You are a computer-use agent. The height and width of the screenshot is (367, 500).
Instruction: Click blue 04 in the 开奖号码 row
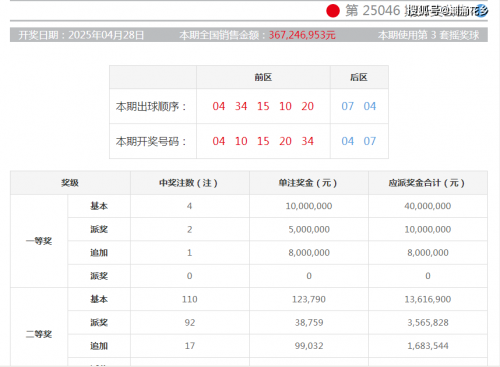point(347,141)
